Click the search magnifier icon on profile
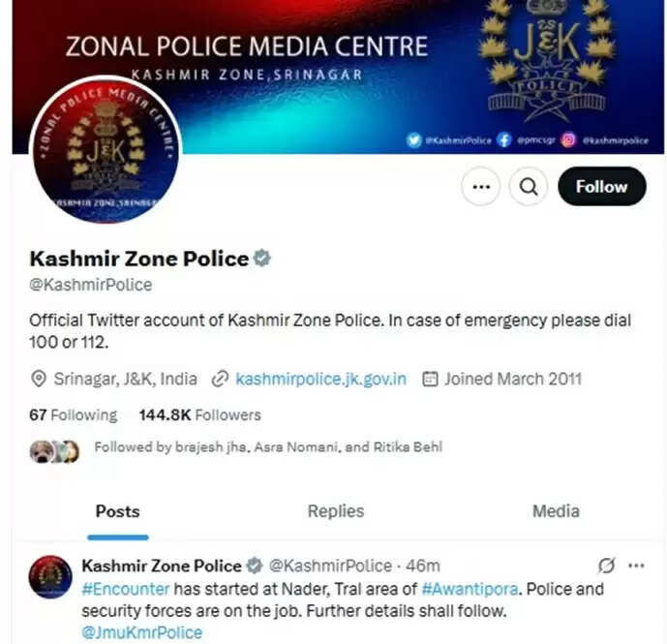The height and width of the screenshot is (644, 667). point(529,187)
